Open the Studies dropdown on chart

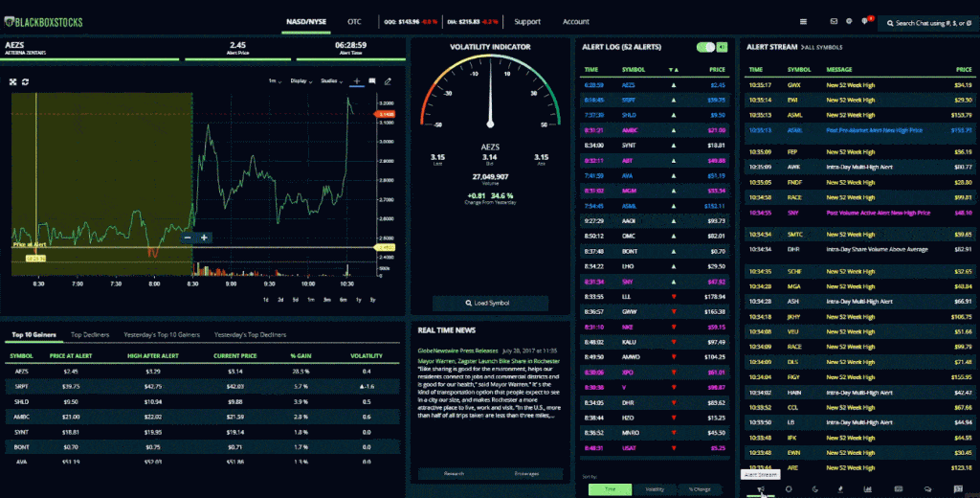(332, 81)
